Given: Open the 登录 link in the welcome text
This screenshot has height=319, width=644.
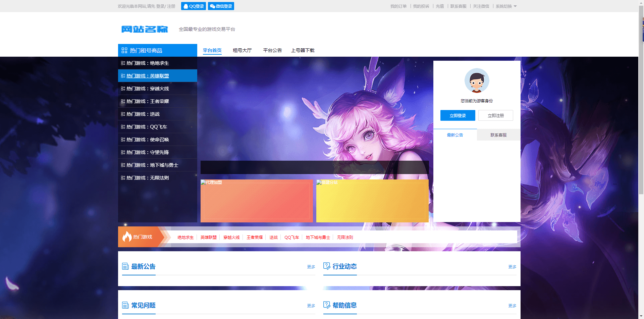Looking at the screenshot, I should (x=160, y=6).
